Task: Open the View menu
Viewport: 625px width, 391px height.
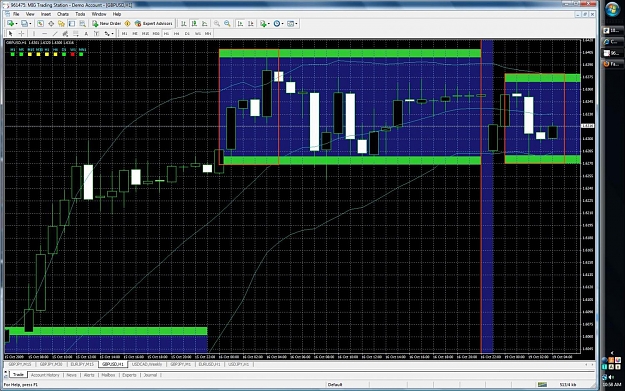Action: (x=30, y=14)
